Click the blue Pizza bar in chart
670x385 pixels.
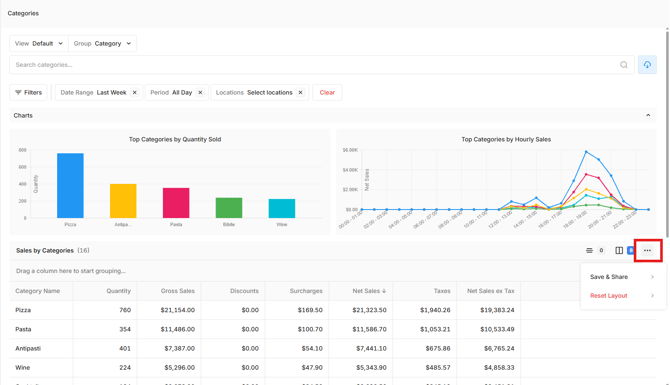click(70, 185)
